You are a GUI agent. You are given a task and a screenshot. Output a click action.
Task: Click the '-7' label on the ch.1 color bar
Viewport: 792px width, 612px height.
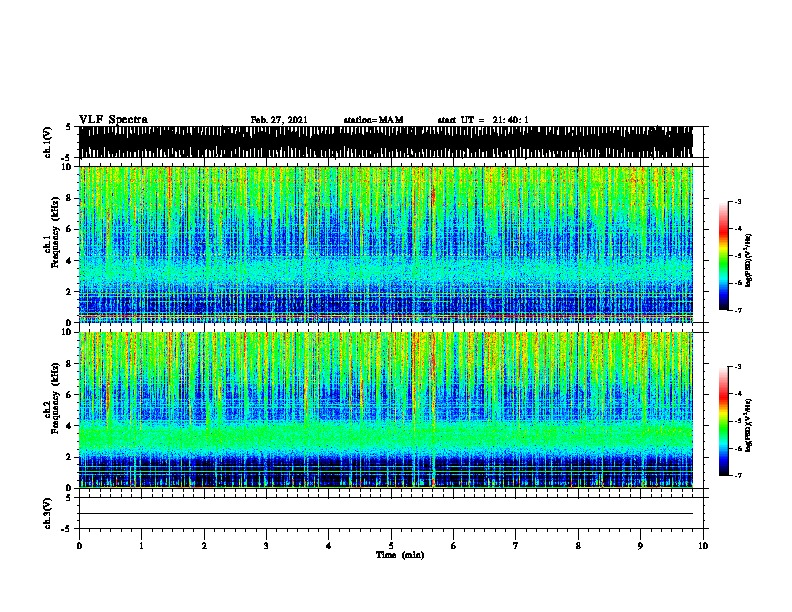737,310
